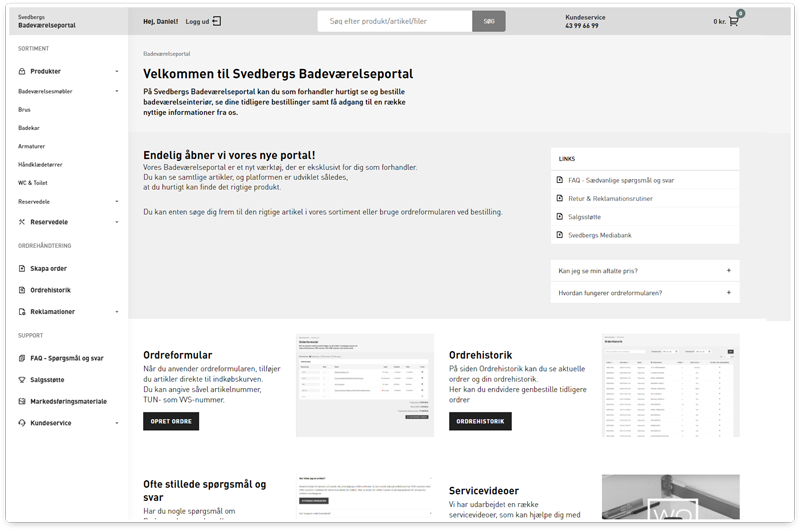Open Retur & Reklamationsrutiner link

[610, 198]
